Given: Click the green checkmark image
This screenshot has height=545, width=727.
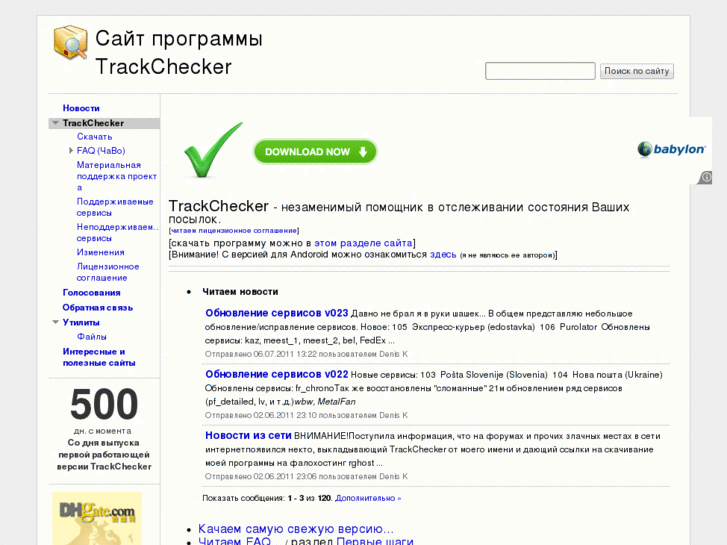Looking at the screenshot, I should coord(213,150).
